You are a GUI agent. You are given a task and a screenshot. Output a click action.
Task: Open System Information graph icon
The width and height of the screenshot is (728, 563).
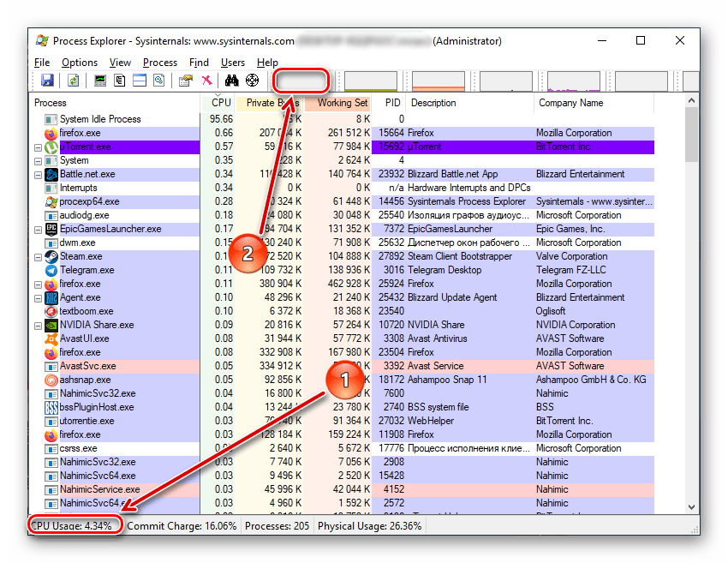[x=100, y=81]
